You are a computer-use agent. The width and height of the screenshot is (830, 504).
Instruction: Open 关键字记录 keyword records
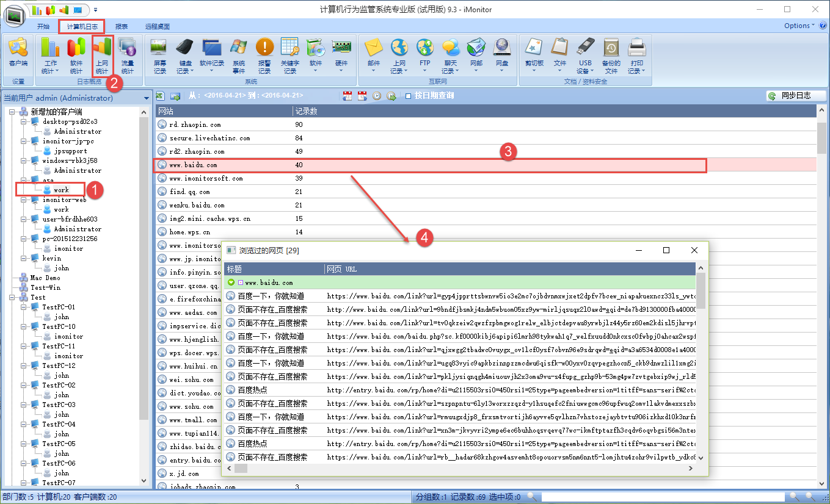(289, 56)
